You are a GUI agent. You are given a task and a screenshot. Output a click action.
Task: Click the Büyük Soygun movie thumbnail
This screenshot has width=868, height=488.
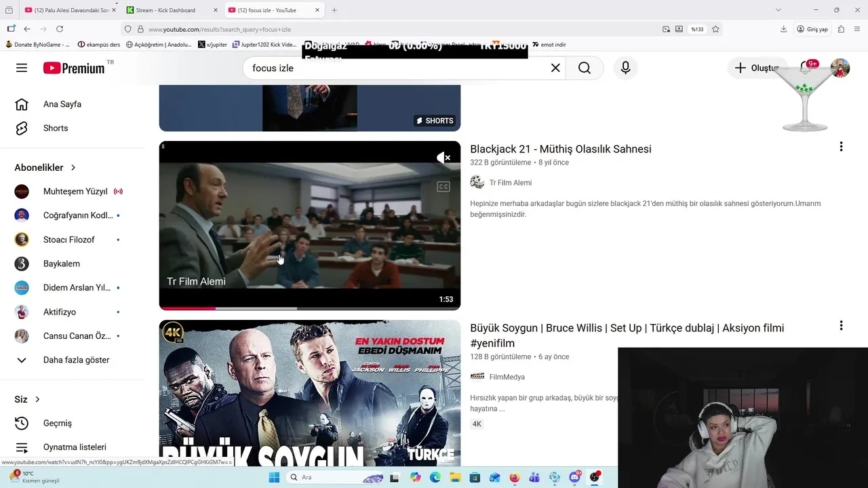click(x=310, y=393)
